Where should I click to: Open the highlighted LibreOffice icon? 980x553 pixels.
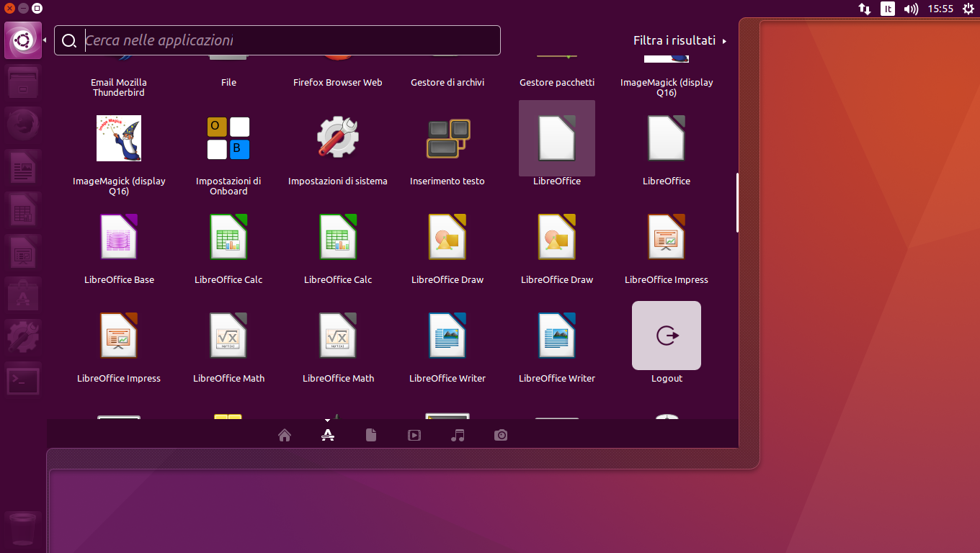tap(557, 138)
